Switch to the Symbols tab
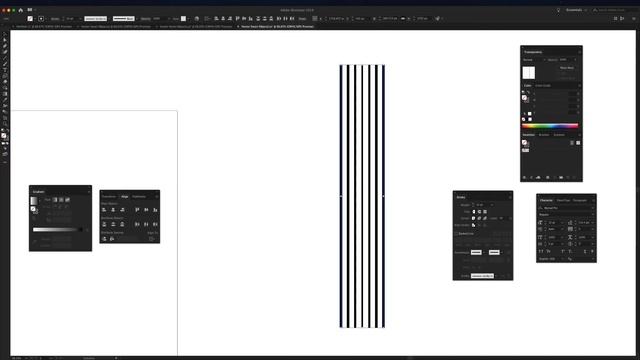The image size is (640, 360). (559, 135)
